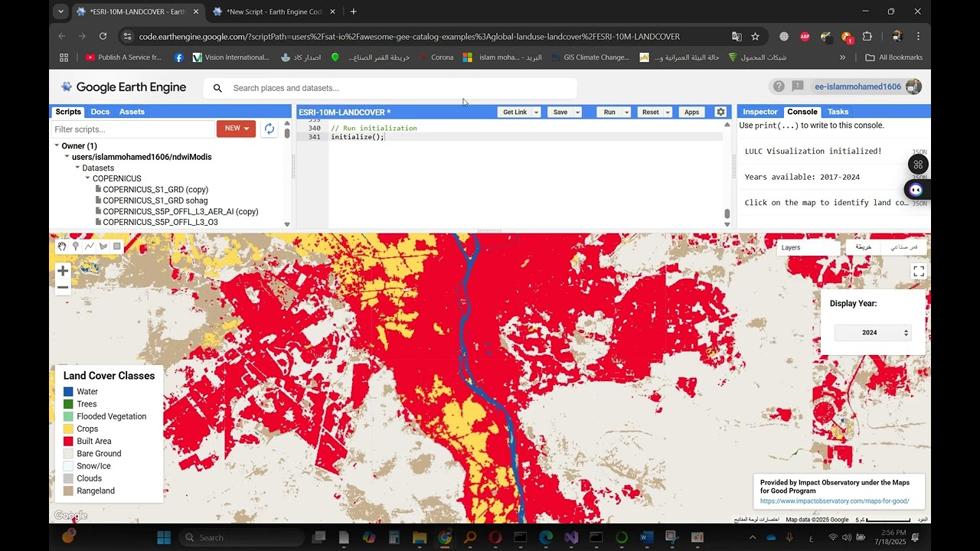Open the Reset dropdown arrow
The image size is (980, 551).
668,112
